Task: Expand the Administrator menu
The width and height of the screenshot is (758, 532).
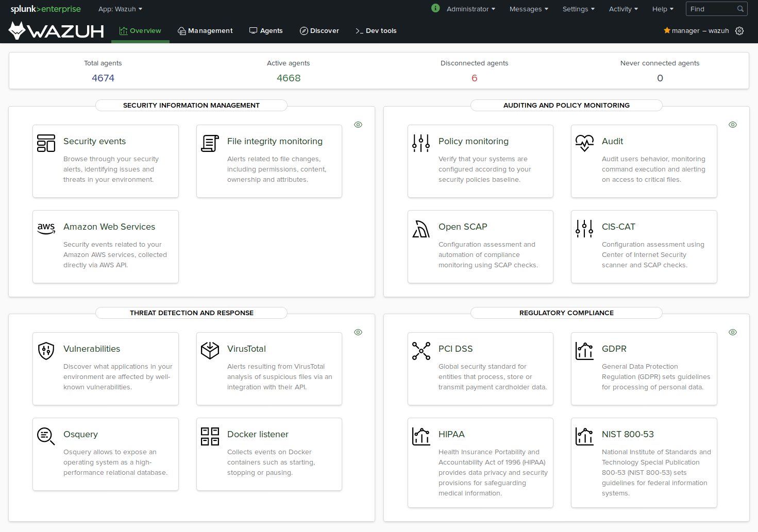Action: pos(471,9)
